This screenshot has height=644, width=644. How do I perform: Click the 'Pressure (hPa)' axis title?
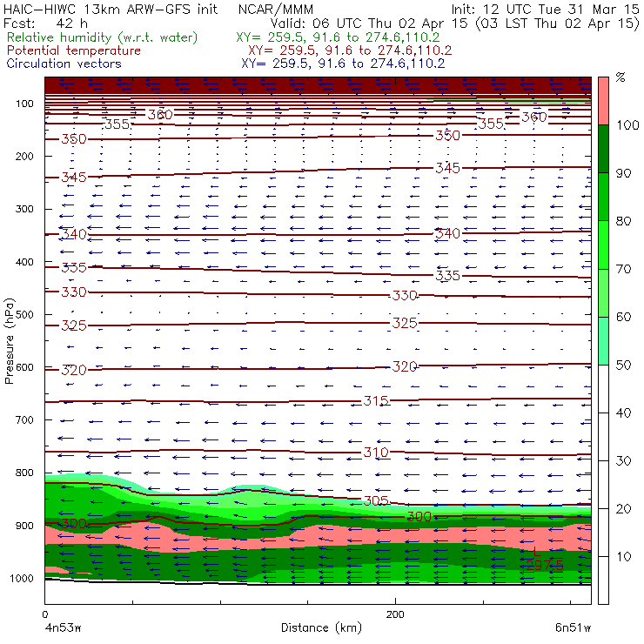tap(10, 341)
